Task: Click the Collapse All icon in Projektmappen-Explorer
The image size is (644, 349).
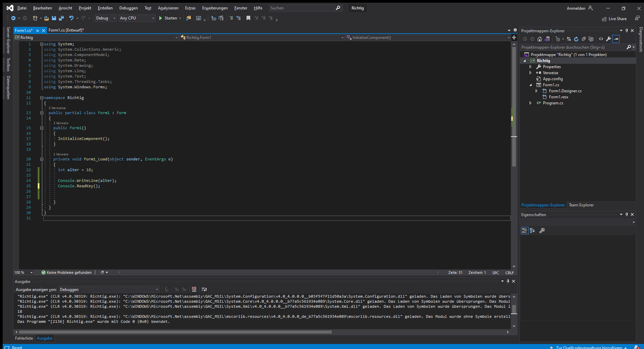Action: pos(584,39)
